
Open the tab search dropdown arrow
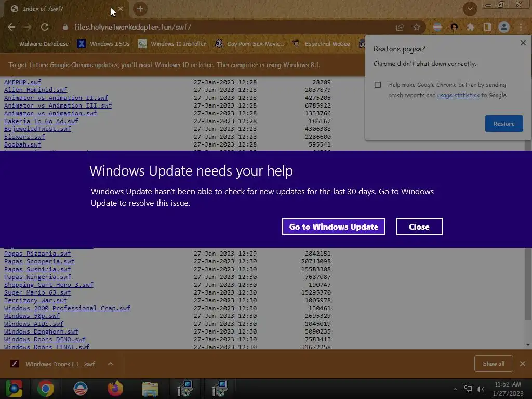(x=470, y=9)
